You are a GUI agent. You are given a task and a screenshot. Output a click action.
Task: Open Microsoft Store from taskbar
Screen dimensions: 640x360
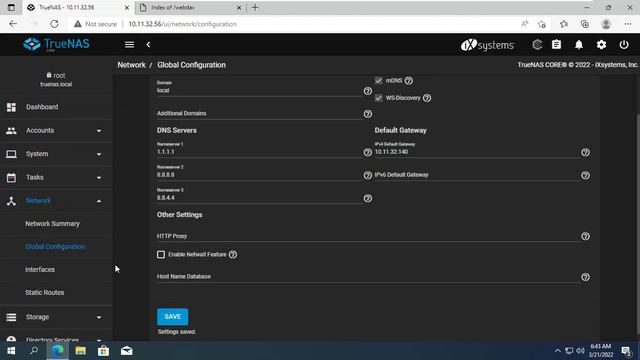click(103, 351)
